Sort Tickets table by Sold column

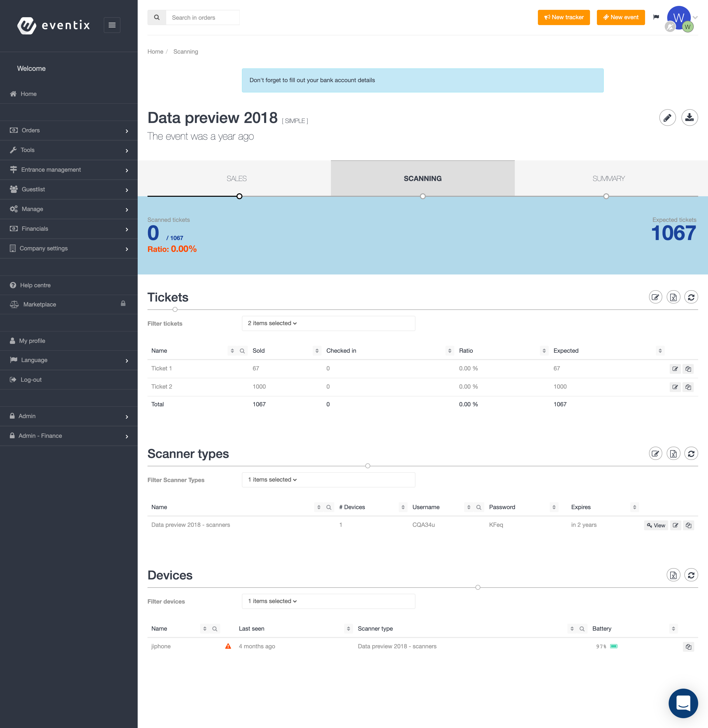click(317, 351)
